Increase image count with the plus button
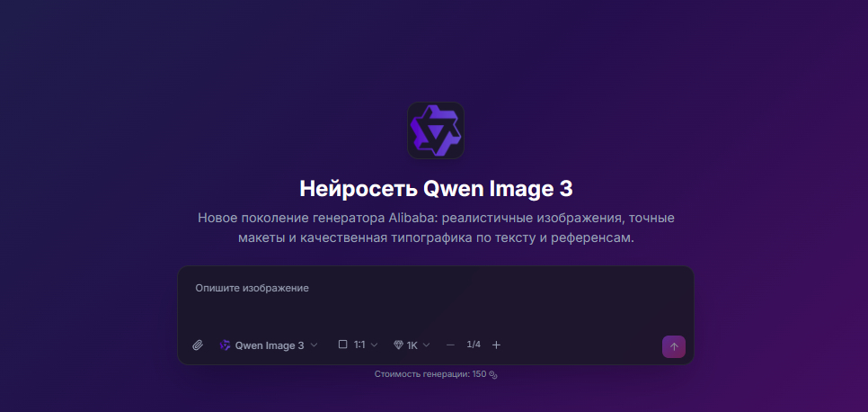868x412 pixels. (497, 345)
